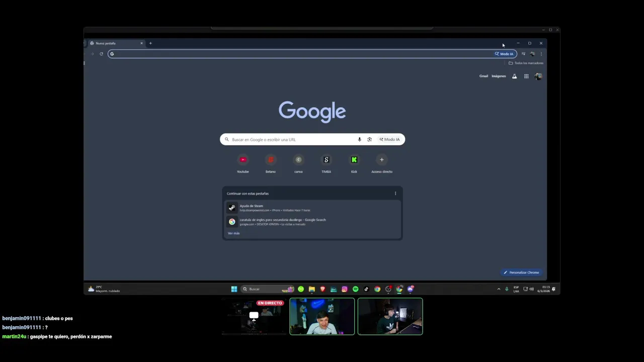Show hidden system tray icons

499,289
